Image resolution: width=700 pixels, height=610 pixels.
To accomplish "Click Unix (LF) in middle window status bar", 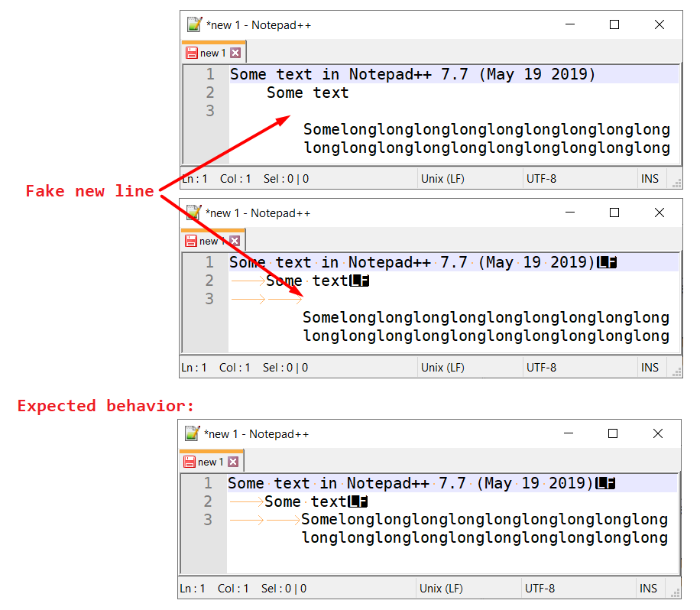I will 442,368.
